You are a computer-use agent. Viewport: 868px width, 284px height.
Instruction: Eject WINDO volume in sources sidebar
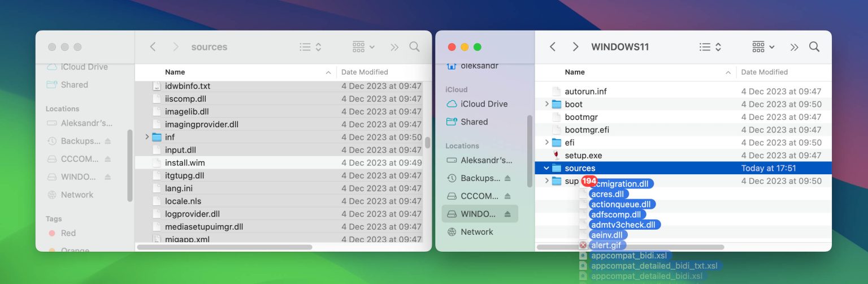click(107, 177)
